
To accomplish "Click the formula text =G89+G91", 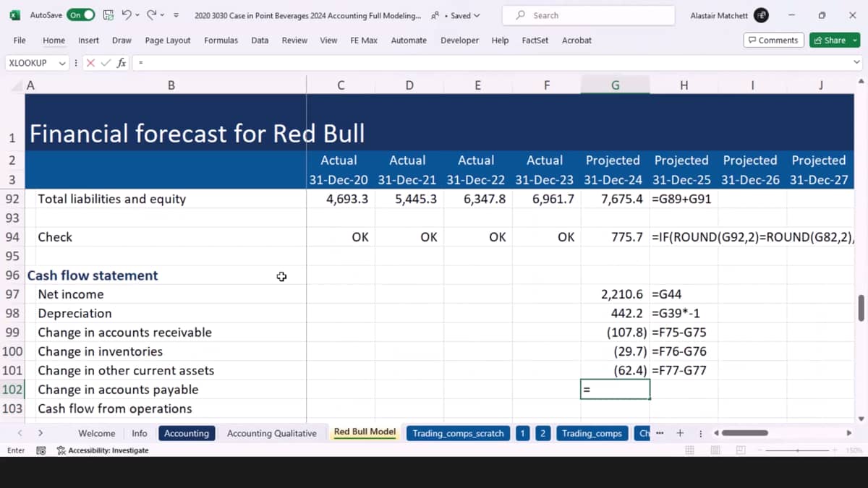I will click(681, 199).
